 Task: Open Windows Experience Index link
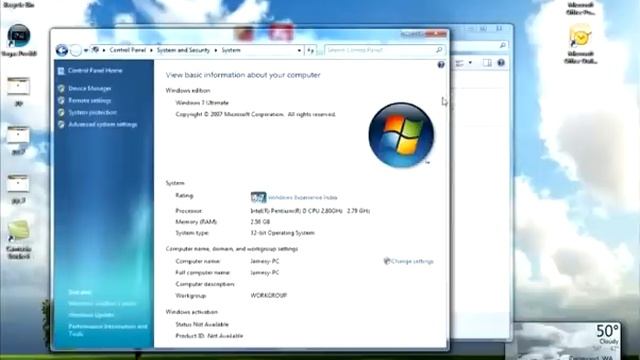pos(302,197)
